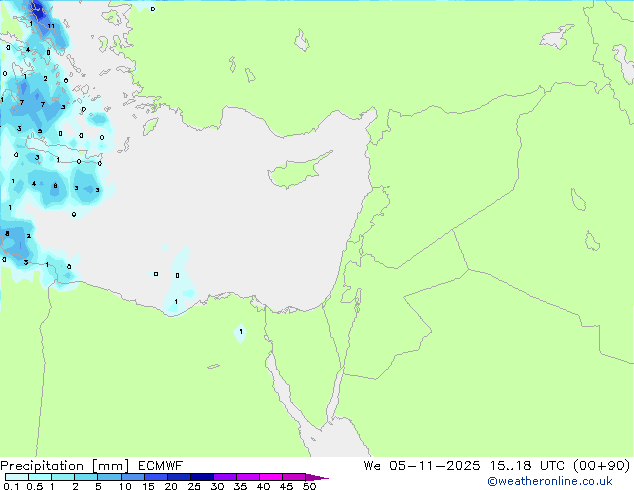
Task: Open the weatheronline.co.uk link
Action: point(550,481)
